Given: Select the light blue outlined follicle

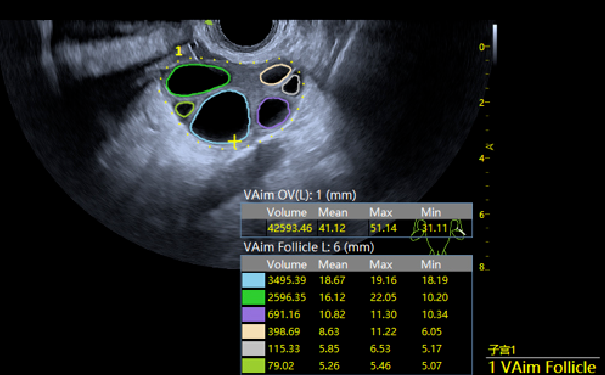Looking at the screenshot, I should click(221, 117).
